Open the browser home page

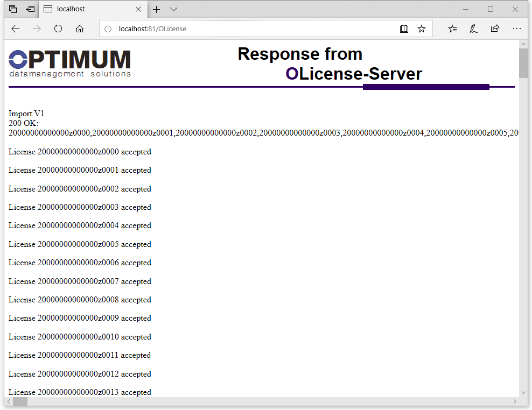(x=80, y=29)
